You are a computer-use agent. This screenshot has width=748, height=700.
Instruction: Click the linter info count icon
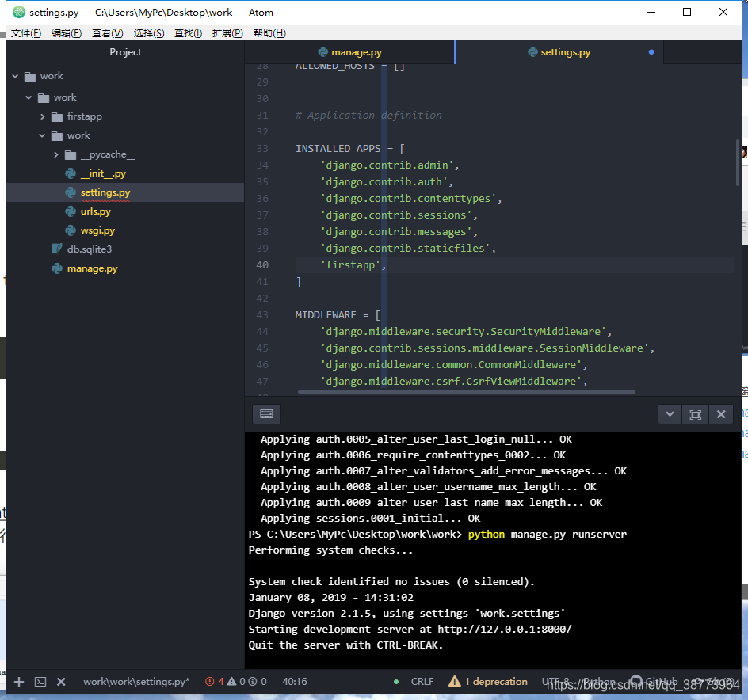click(x=253, y=682)
